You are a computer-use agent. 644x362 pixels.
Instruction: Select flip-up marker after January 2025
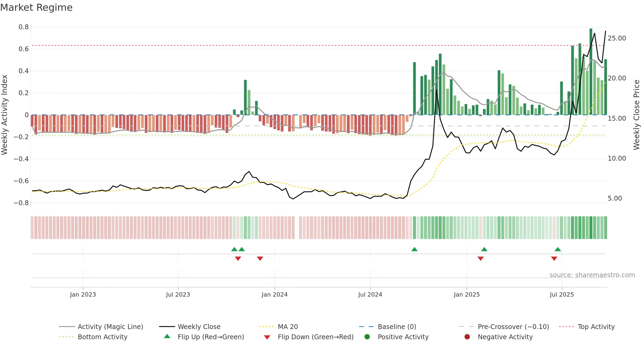coord(484,249)
